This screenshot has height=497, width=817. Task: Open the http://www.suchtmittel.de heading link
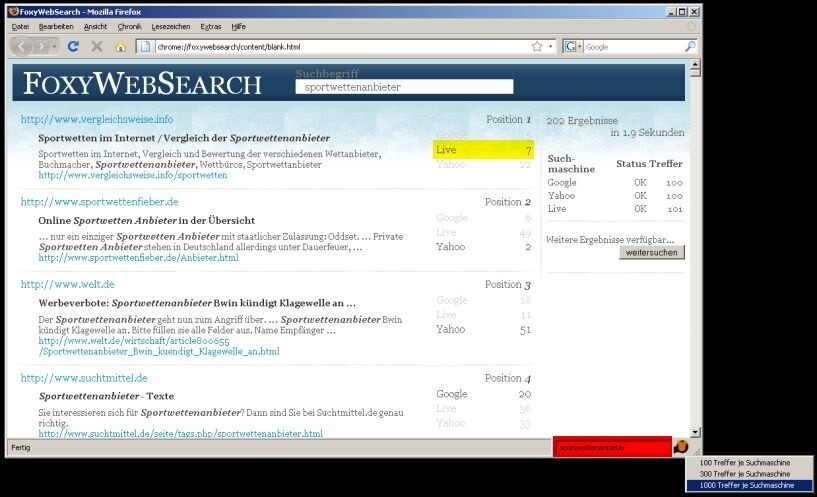click(84, 378)
